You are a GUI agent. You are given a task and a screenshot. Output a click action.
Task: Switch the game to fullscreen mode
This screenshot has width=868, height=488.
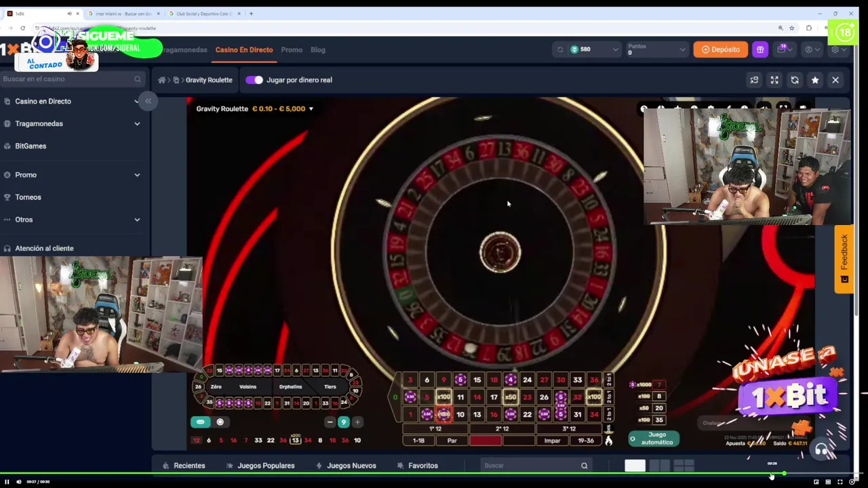[x=774, y=80]
